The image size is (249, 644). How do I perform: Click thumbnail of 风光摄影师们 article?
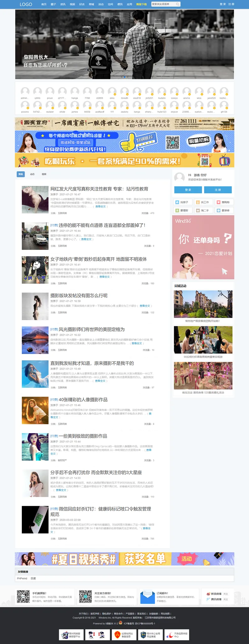(35, 340)
